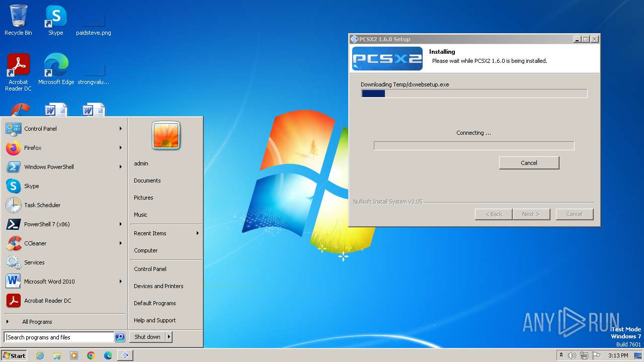Launch Windows PowerShell from Start menu
This screenshot has height=362, width=644.
click(64, 167)
